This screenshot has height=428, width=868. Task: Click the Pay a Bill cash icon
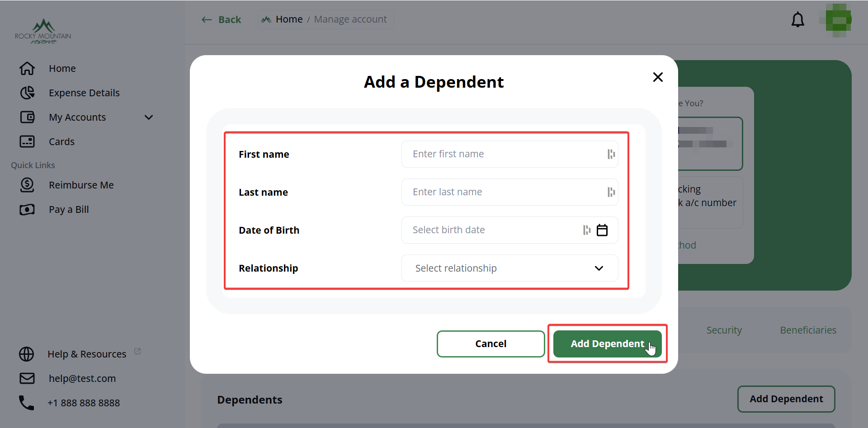(27, 209)
